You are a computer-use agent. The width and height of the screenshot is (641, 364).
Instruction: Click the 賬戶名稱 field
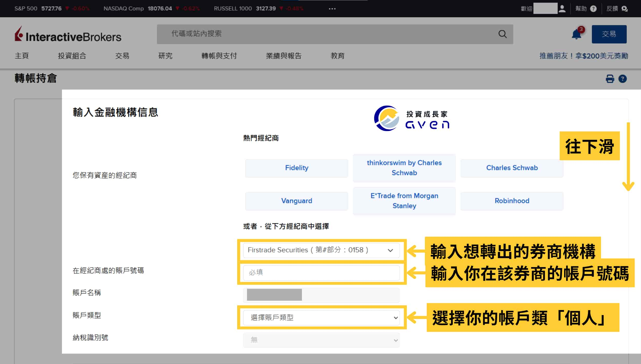click(321, 295)
